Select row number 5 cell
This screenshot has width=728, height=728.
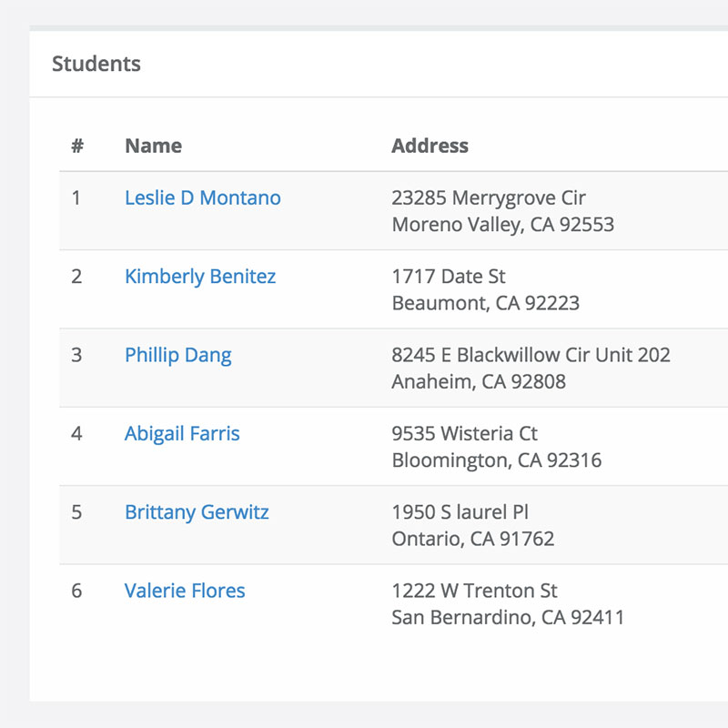click(x=76, y=512)
